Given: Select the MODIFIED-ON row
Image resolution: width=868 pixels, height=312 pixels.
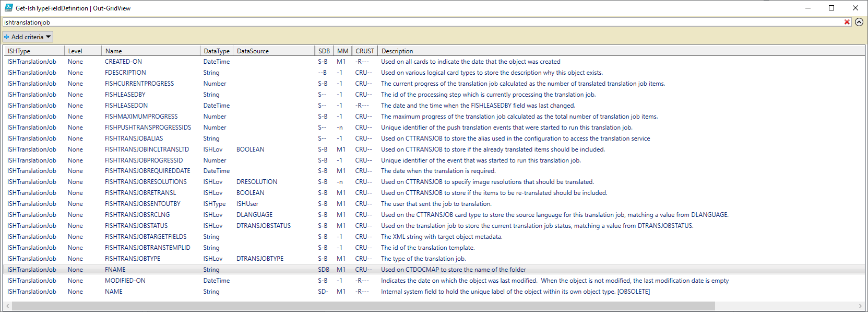Looking at the screenshot, I should click(125, 281).
